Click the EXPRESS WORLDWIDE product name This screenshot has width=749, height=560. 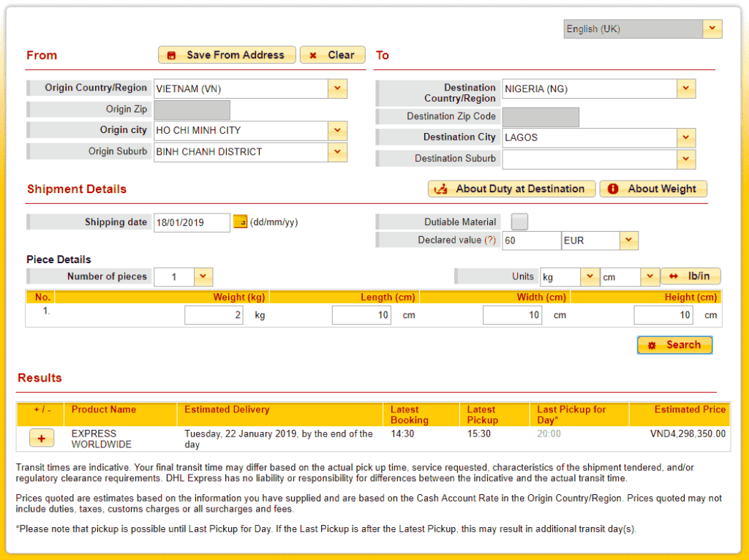coord(101,439)
